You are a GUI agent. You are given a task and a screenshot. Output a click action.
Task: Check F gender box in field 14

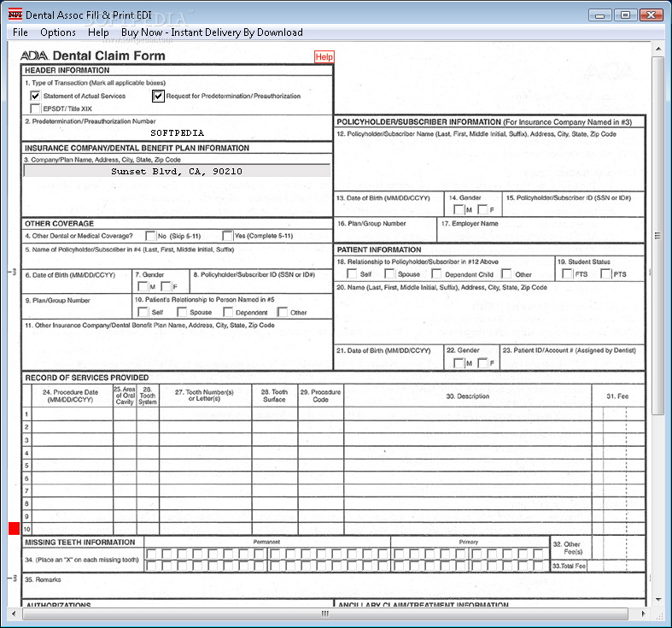[482, 209]
